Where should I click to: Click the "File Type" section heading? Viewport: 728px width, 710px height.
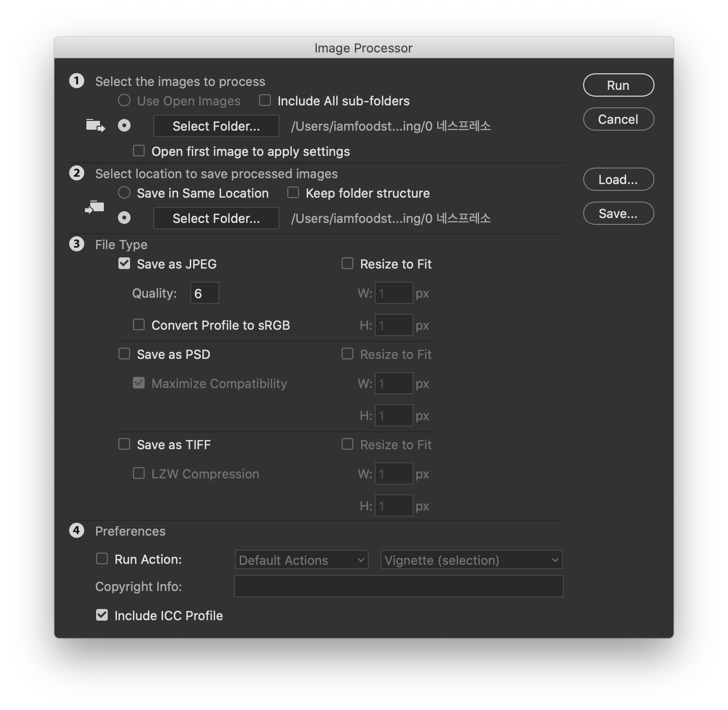tap(121, 244)
